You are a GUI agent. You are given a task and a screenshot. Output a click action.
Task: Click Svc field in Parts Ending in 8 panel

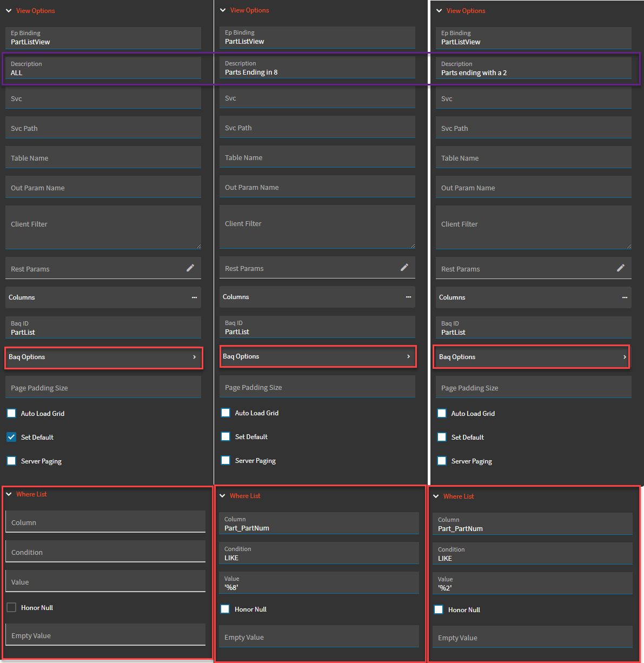(317, 97)
